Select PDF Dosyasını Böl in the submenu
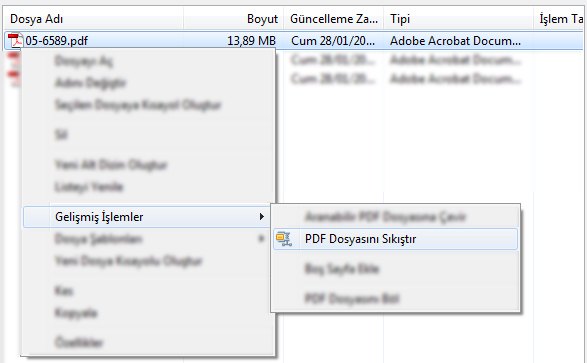This screenshot has height=363, width=587. [352, 298]
